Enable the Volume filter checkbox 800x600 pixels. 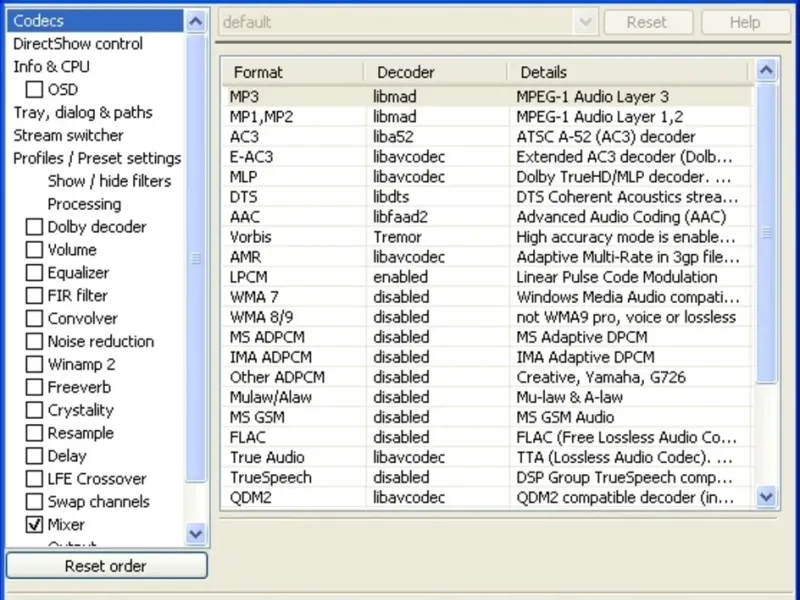pyautogui.click(x=34, y=249)
